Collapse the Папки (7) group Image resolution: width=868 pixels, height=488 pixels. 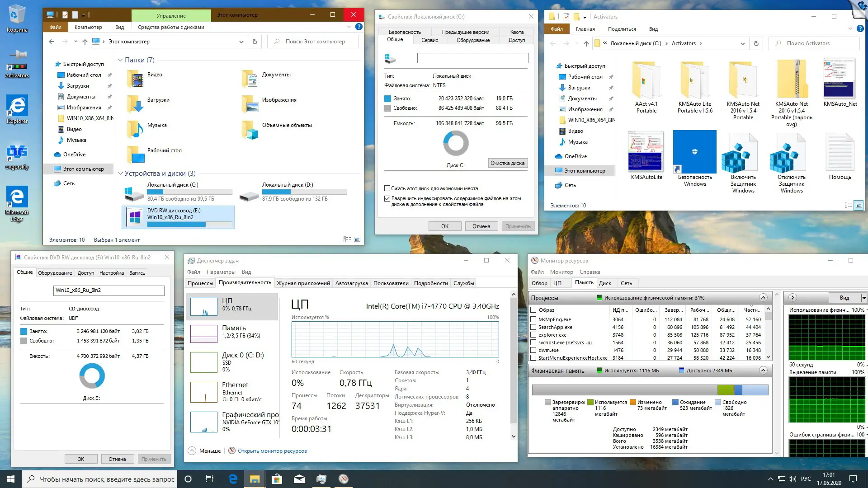coord(120,60)
